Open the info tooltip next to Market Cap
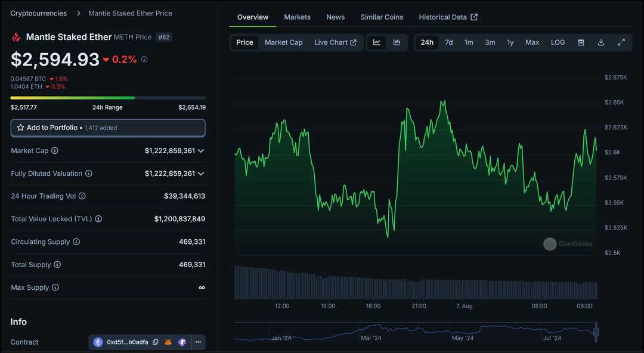The width and height of the screenshot is (644, 353). [x=54, y=150]
